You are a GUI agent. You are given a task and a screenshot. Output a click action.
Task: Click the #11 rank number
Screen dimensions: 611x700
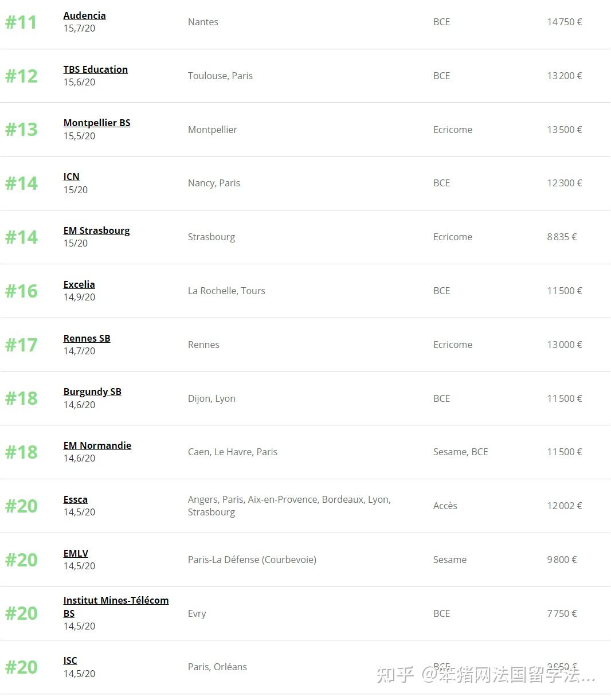pyautogui.click(x=21, y=22)
